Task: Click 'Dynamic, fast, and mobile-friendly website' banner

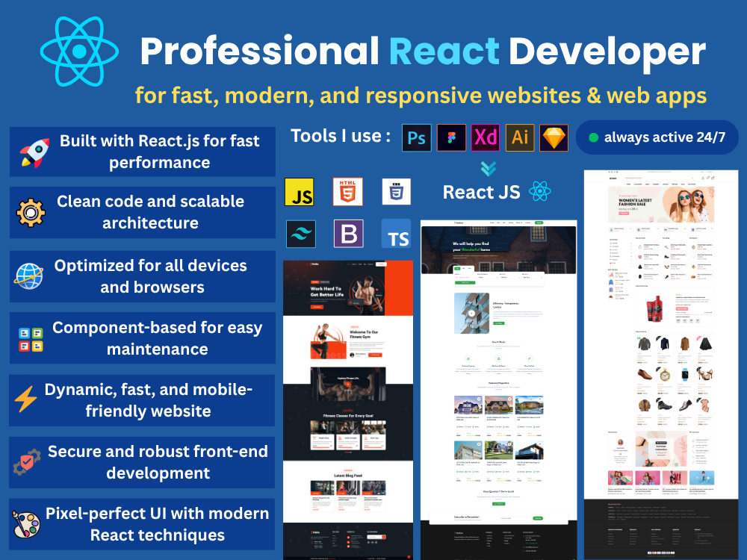Action: click(143, 400)
